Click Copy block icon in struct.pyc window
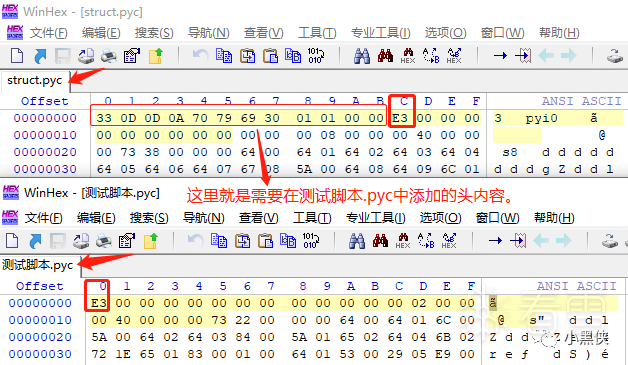Viewport: 628px width, 365px height. coord(224,56)
